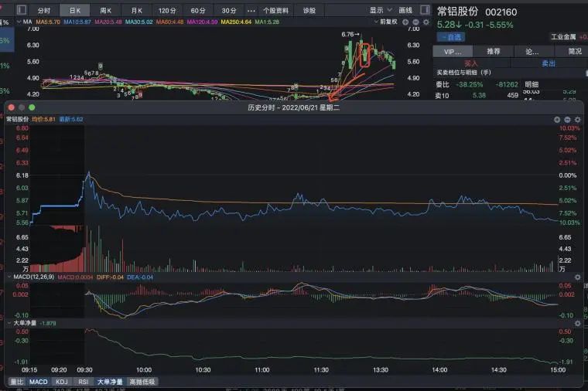Click the MA30:5.02 moving average label
588x391 pixels.
(x=138, y=22)
